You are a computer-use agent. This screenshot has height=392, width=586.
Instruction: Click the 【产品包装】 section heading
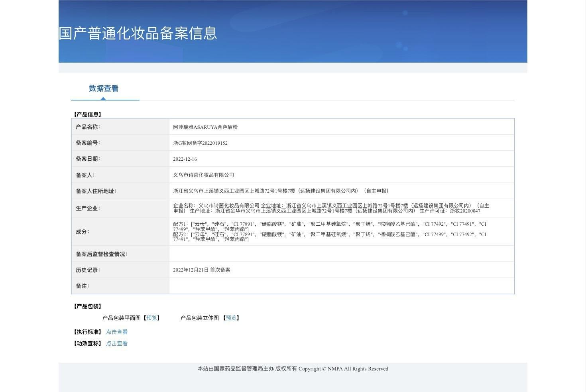tap(88, 306)
